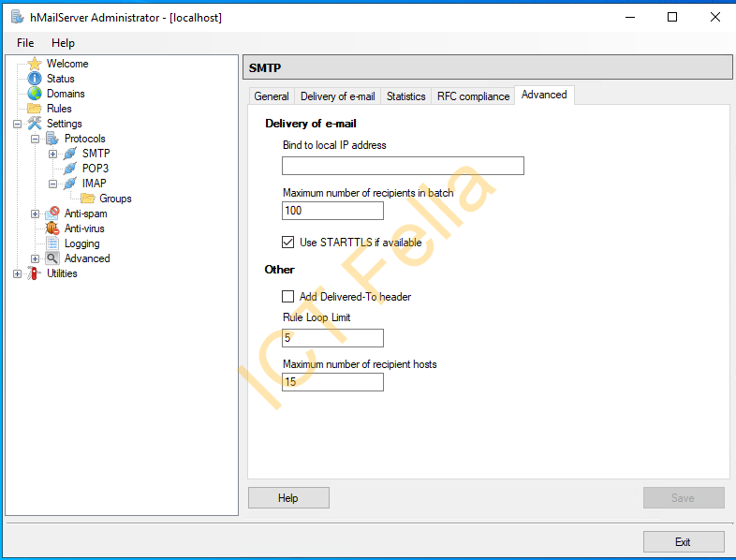Open the Help menu
Screen dimensions: 736x560
(x=63, y=43)
